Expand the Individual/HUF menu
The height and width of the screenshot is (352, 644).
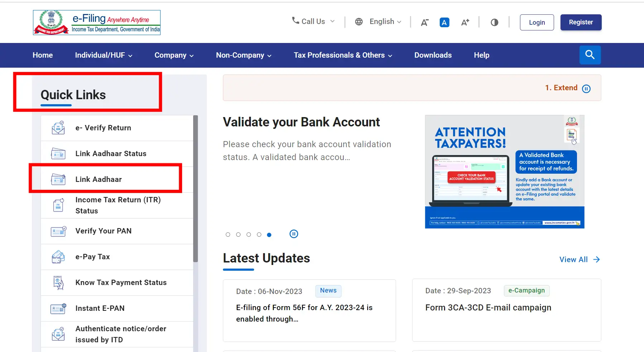point(104,55)
